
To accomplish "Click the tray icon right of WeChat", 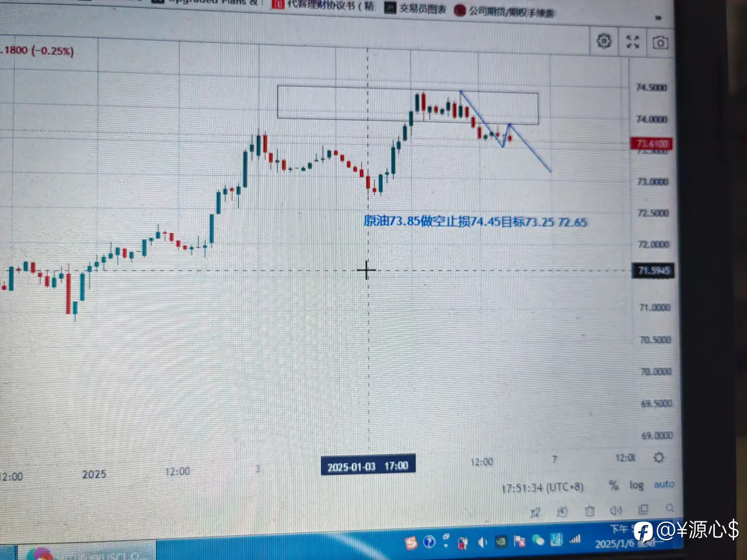I will [556, 540].
